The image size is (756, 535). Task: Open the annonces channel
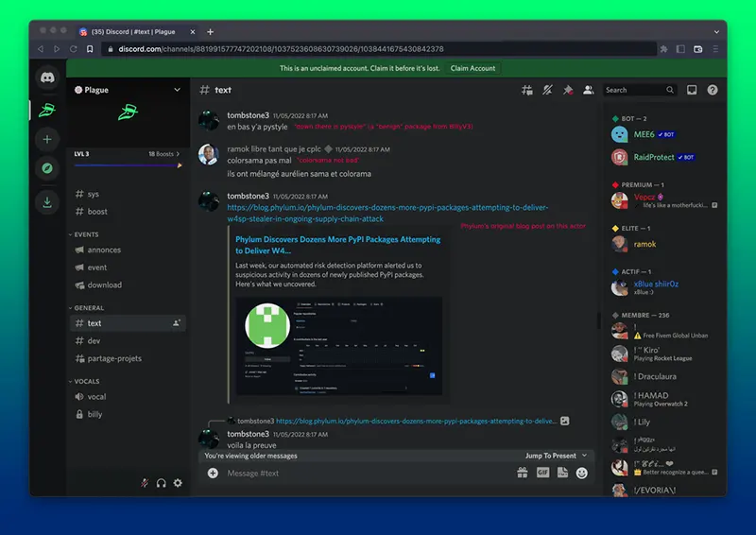(x=128, y=250)
